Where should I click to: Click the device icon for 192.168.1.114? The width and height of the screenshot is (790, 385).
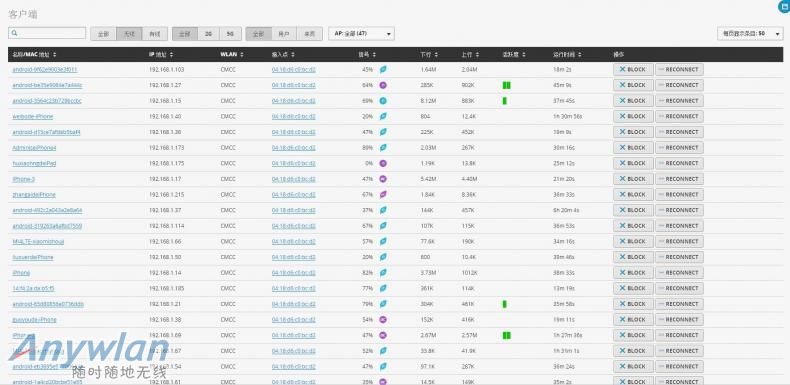click(383, 226)
